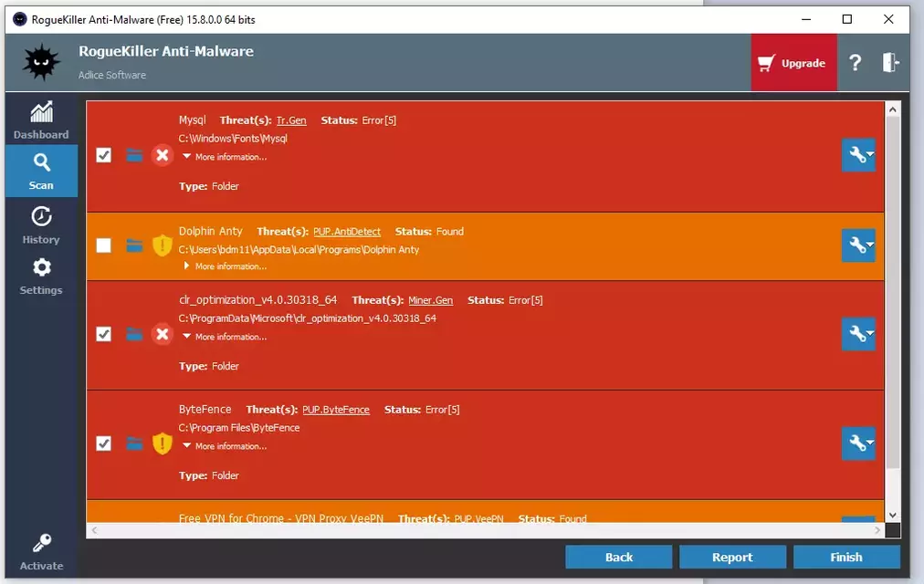Screen dimensions: 924x584
Task: Click red X status icon for Mysql
Action: tap(162, 155)
